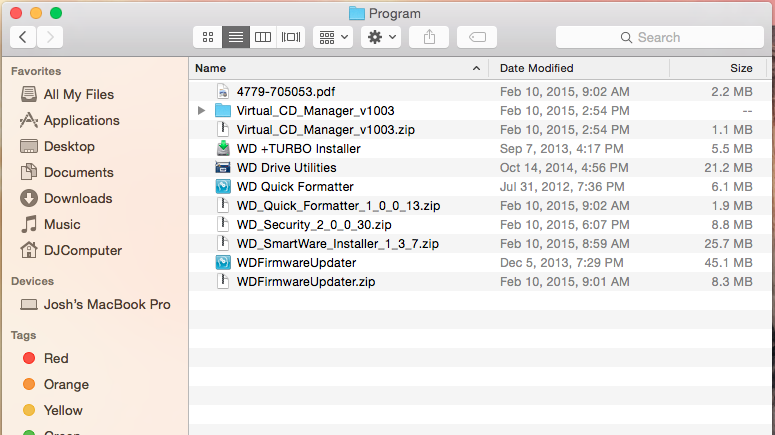
Task: Click the WD Quick Formatter icon
Action: click(x=223, y=186)
